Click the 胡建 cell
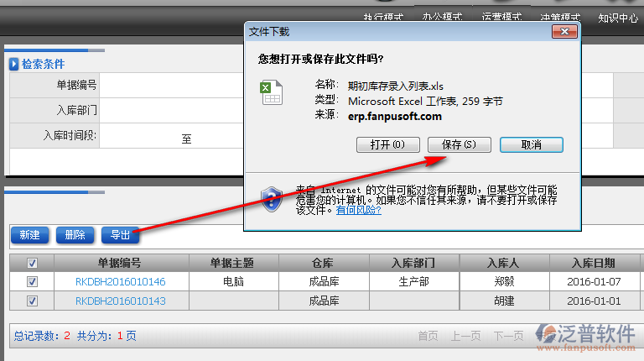Viewport: 644px width, 361px height. tap(504, 301)
